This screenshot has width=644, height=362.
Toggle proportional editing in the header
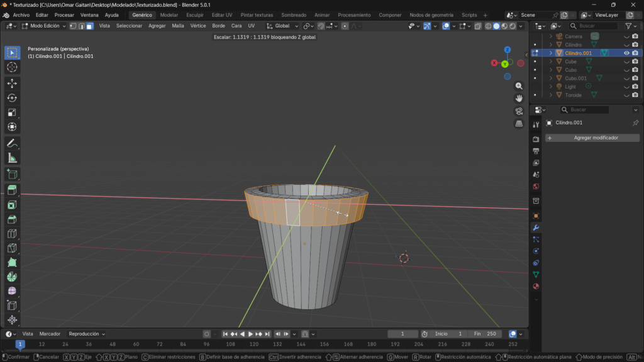tap(343, 26)
